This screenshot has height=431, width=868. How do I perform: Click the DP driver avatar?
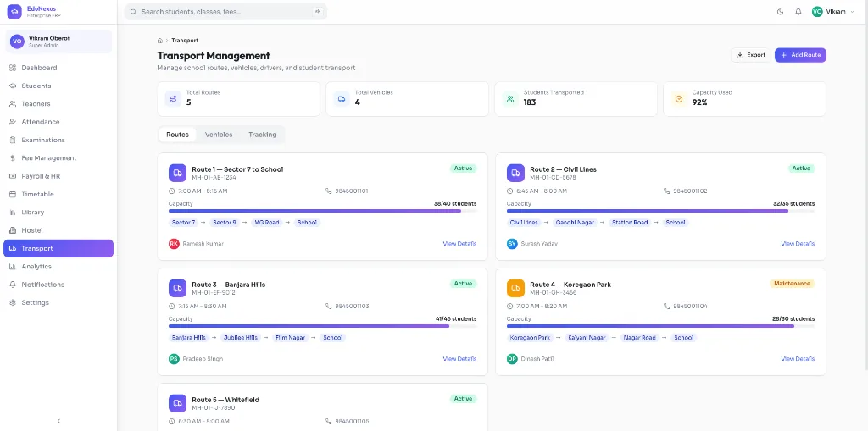pos(512,358)
